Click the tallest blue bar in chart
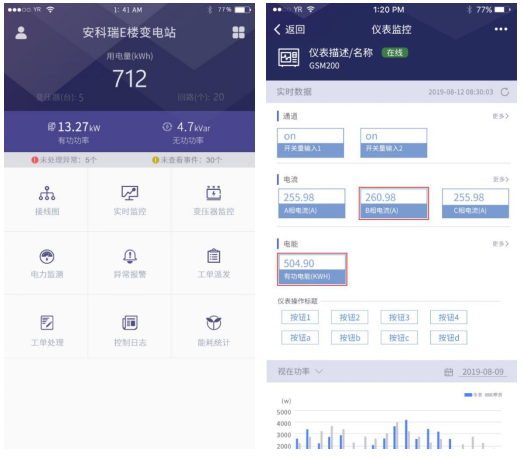 pyautogui.click(x=406, y=434)
